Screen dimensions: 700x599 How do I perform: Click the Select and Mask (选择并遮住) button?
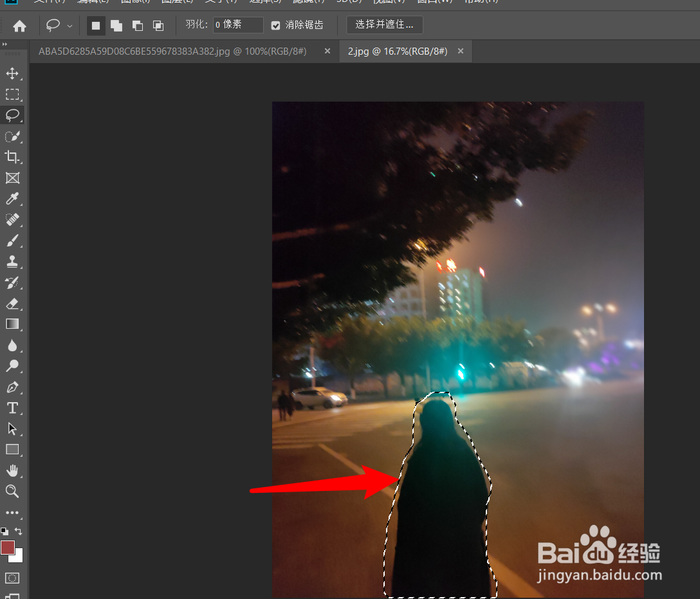[x=384, y=24]
